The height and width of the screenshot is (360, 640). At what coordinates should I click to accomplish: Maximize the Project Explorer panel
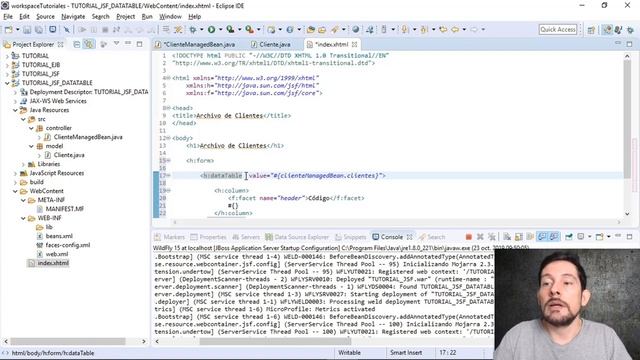coord(140,44)
